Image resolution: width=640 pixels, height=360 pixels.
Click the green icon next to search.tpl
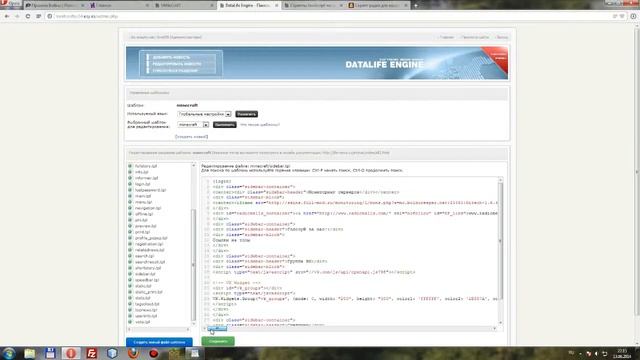point(130,256)
